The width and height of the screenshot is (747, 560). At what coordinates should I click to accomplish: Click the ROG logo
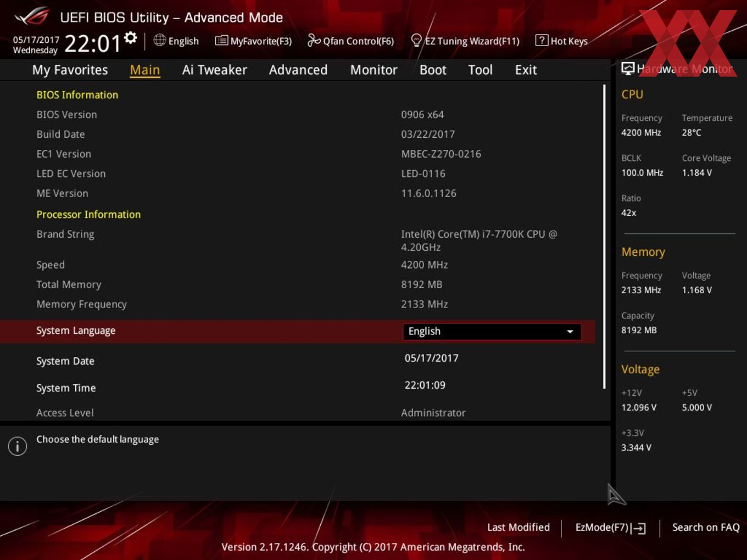31,16
